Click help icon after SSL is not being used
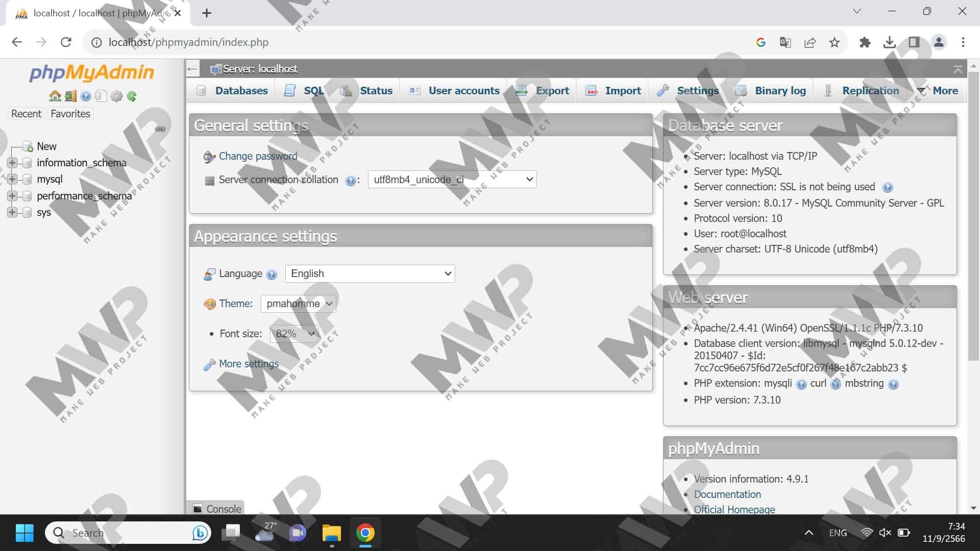 click(888, 188)
